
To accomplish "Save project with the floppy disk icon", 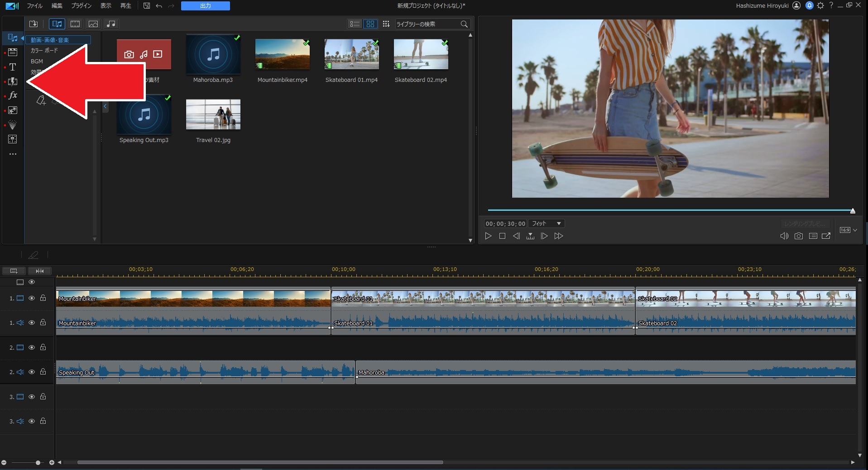I will tap(146, 6).
